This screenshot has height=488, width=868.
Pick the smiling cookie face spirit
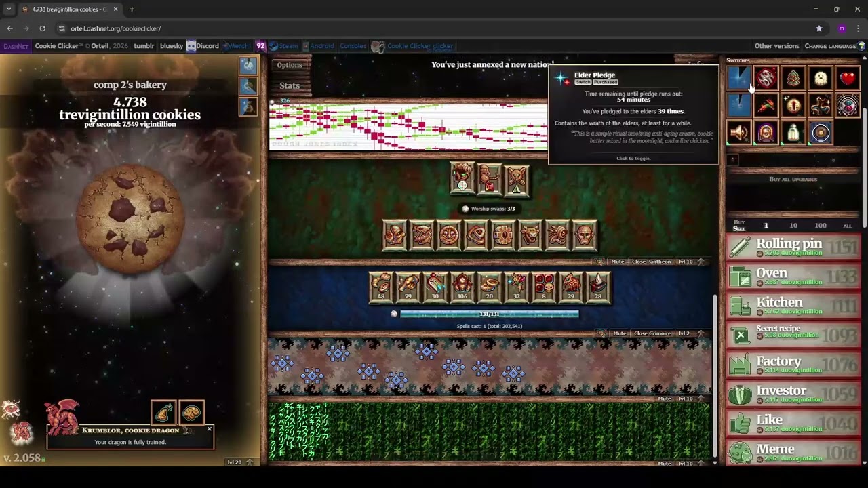(x=448, y=235)
